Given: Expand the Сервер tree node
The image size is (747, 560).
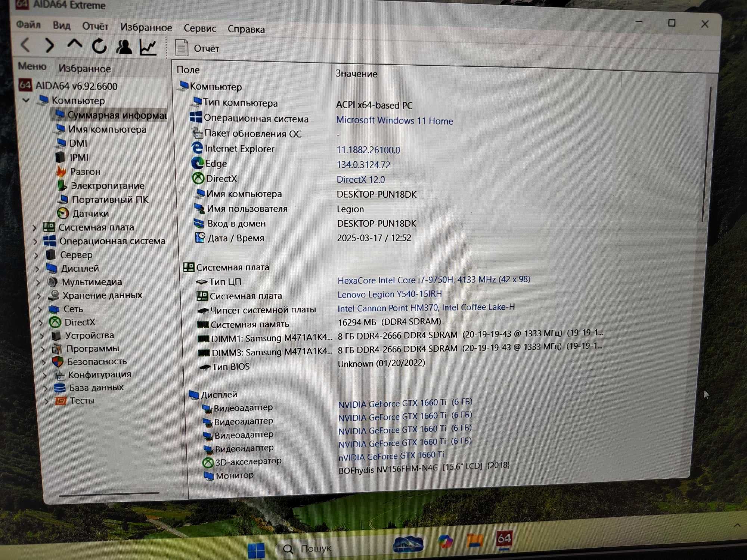Looking at the screenshot, I should point(36,255).
